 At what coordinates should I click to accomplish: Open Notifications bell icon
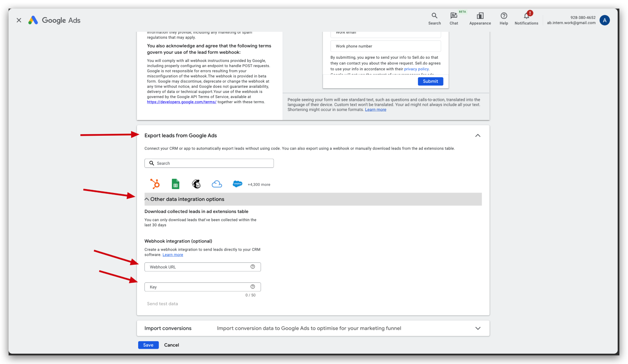526,18
